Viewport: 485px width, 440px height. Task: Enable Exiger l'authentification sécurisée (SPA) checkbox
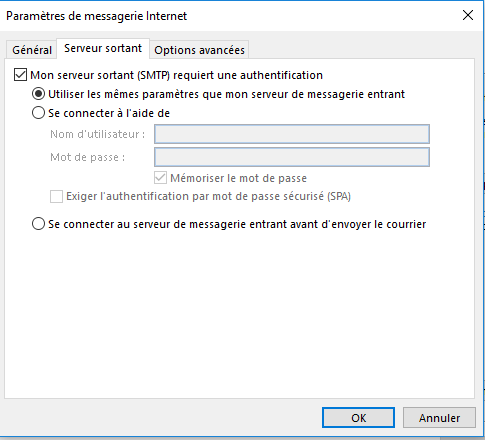(x=56, y=196)
